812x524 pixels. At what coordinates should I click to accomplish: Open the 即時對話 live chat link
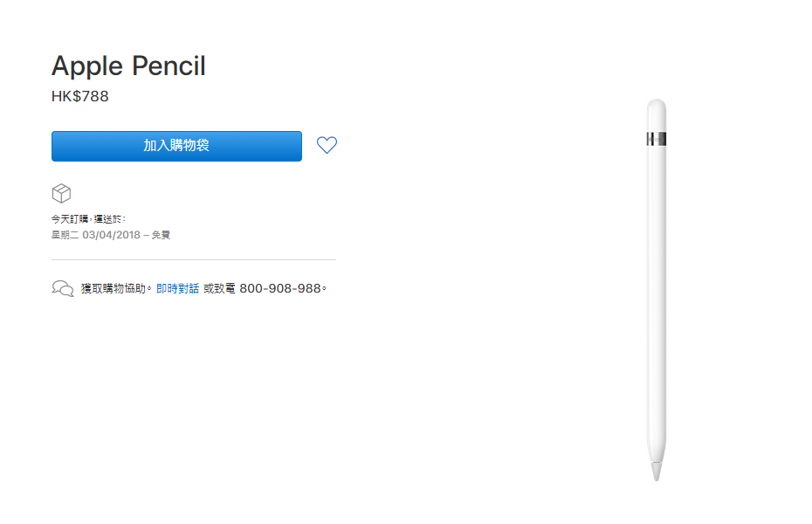[x=177, y=288]
